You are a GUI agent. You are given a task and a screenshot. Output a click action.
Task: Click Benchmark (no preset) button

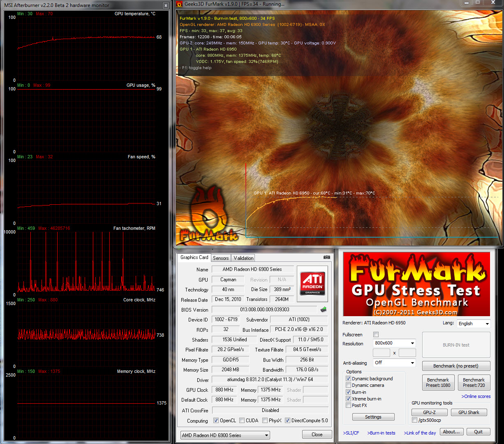[x=456, y=366]
